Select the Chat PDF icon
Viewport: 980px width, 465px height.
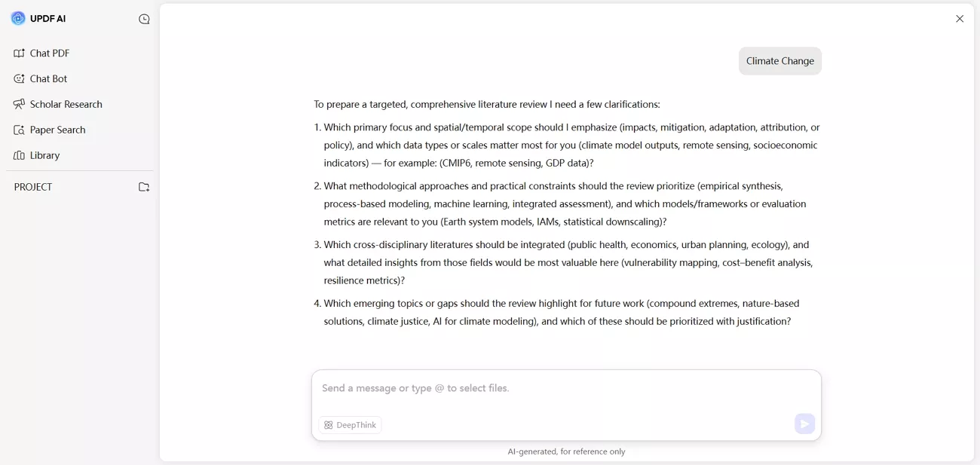point(18,53)
